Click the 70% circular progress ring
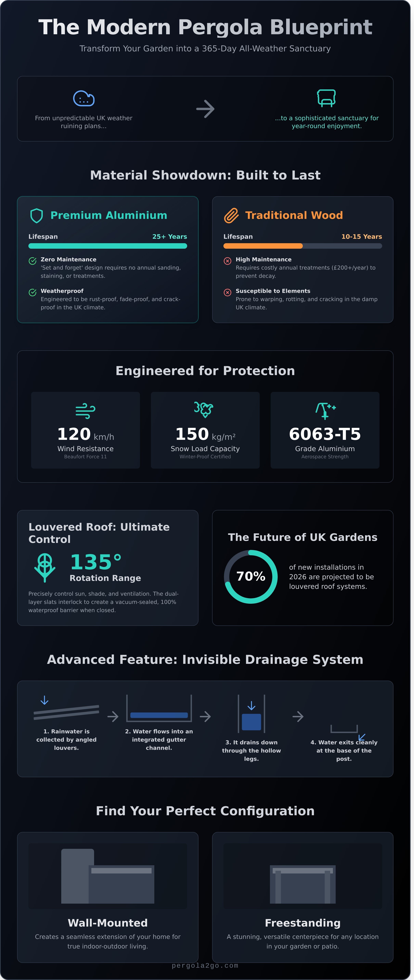The width and height of the screenshot is (414, 980). [251, 576]
